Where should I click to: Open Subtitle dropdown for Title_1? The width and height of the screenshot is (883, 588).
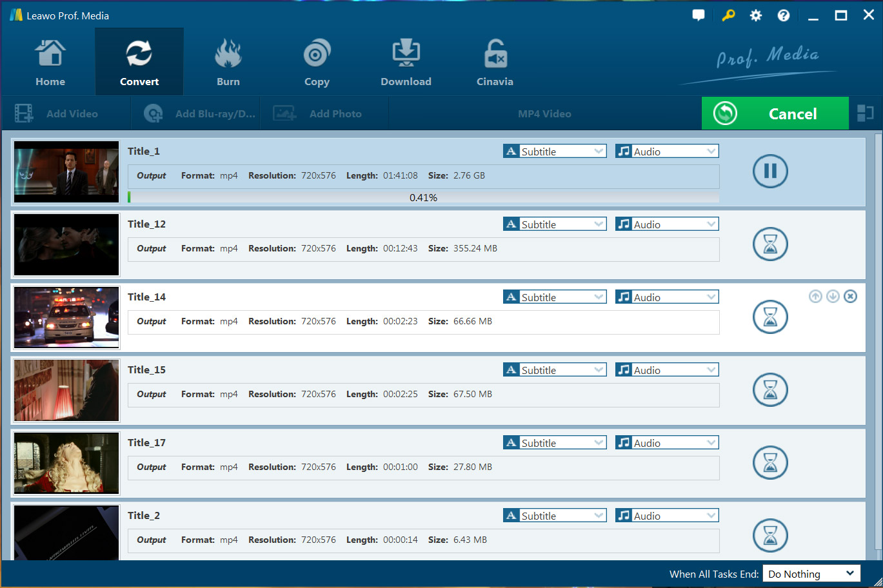555,152
